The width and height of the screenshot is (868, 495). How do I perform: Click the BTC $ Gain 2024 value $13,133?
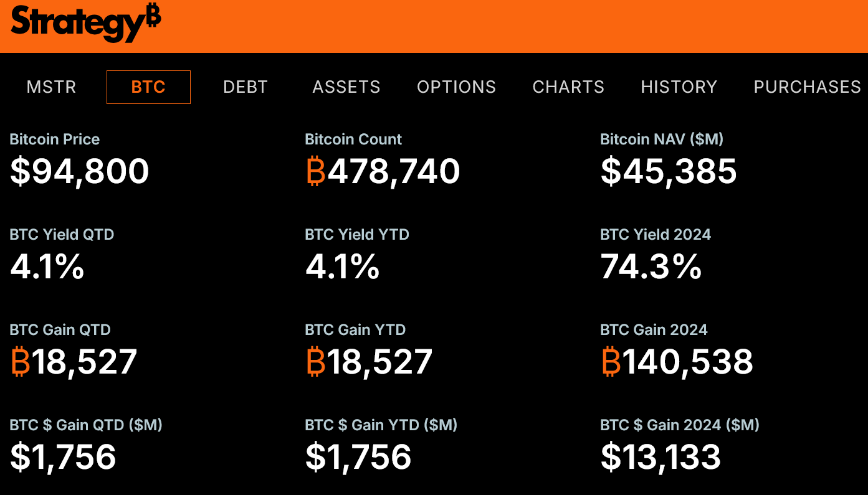[x=661, y=458]
